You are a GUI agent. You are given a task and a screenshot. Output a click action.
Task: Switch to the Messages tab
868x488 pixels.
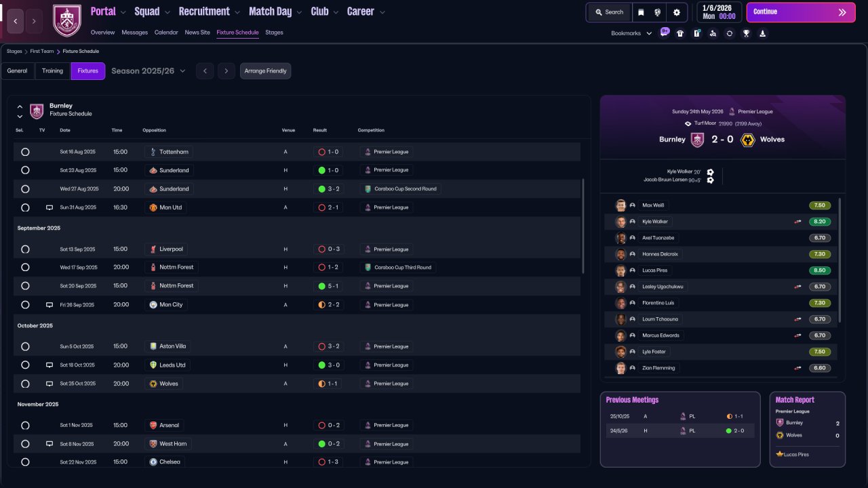click(135, 33)
